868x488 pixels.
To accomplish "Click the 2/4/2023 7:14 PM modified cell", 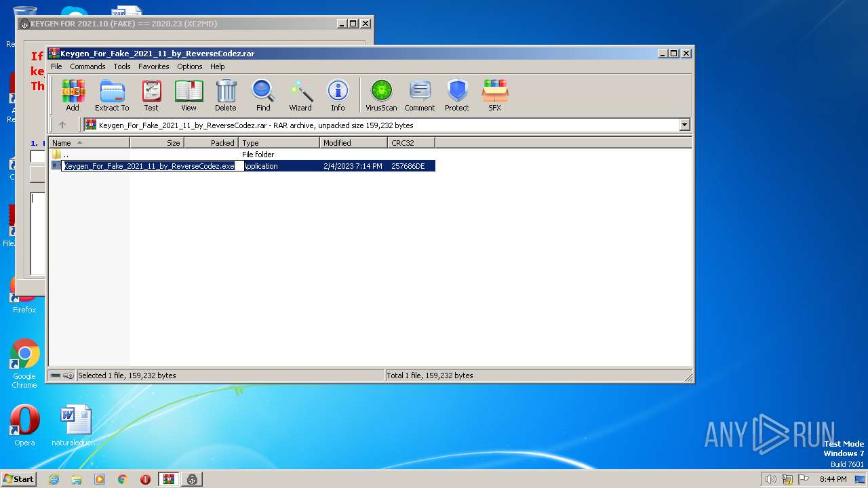I will (x=353, y=166).
